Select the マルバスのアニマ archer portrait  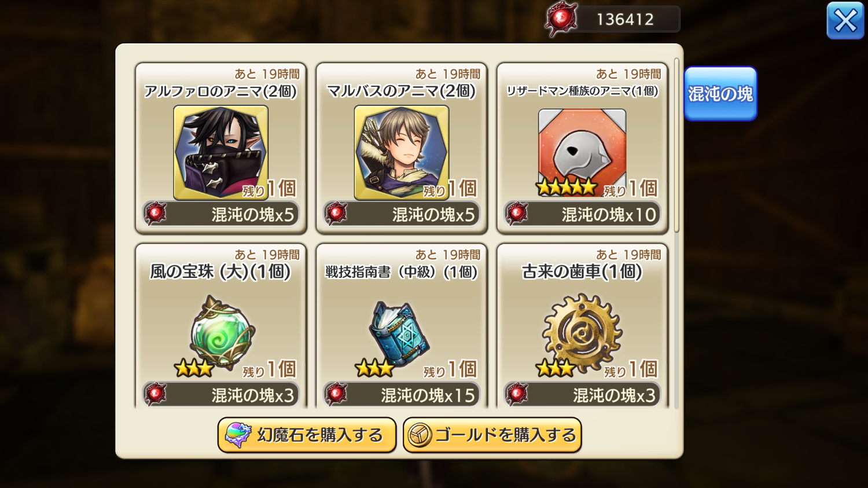(402, 152)
